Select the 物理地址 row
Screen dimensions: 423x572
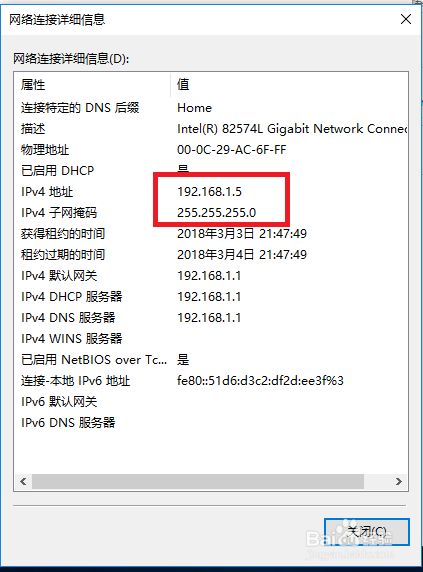[x=211, y=150]
